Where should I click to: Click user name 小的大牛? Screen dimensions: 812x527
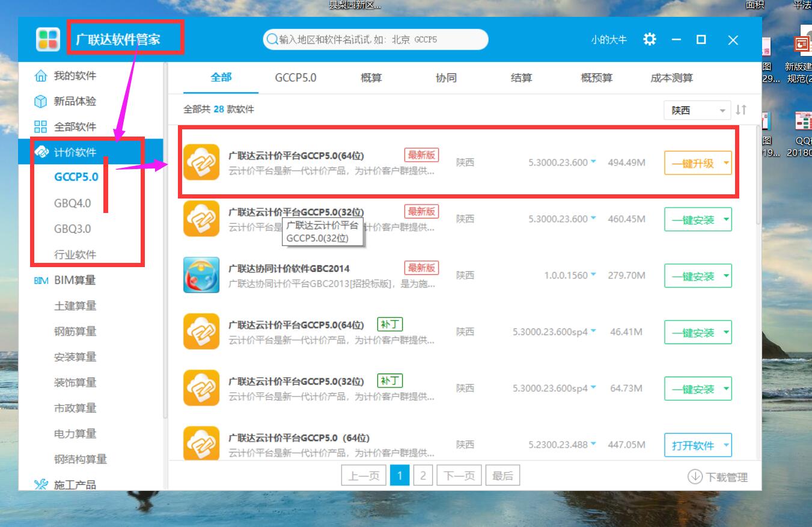(608, 40)
